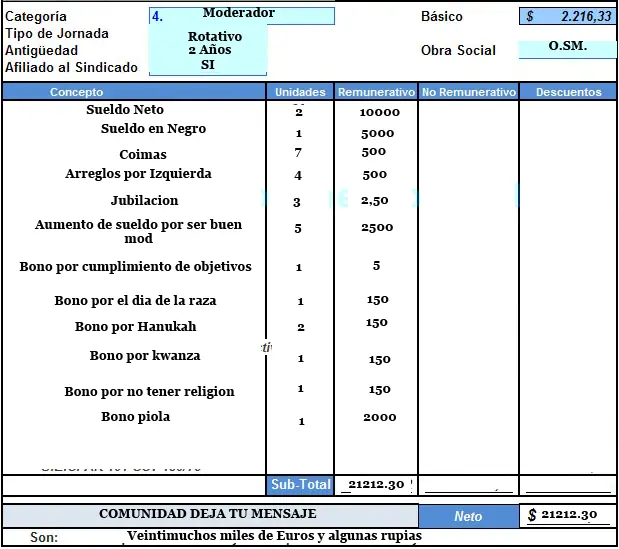Click the 5000 amount for Sueldo en Negro
This screenshot has width=619, height=549.
377,133
